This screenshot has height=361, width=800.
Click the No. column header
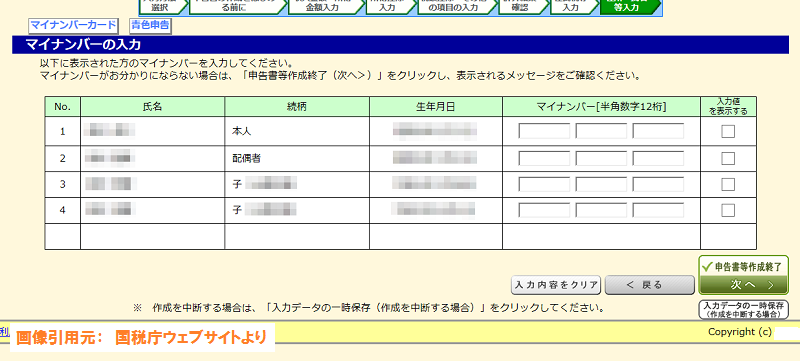tap(63, 107)
